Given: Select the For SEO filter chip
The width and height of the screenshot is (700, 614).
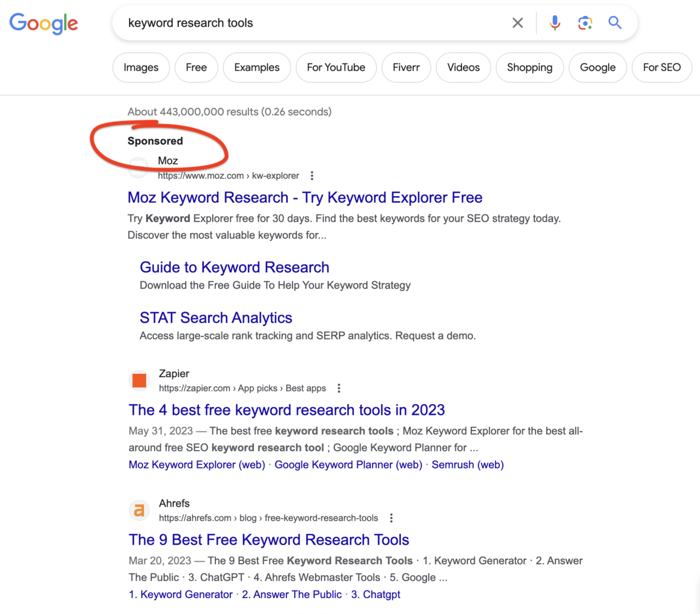Looking at the screenshot, I should click(x=662, y=67).
